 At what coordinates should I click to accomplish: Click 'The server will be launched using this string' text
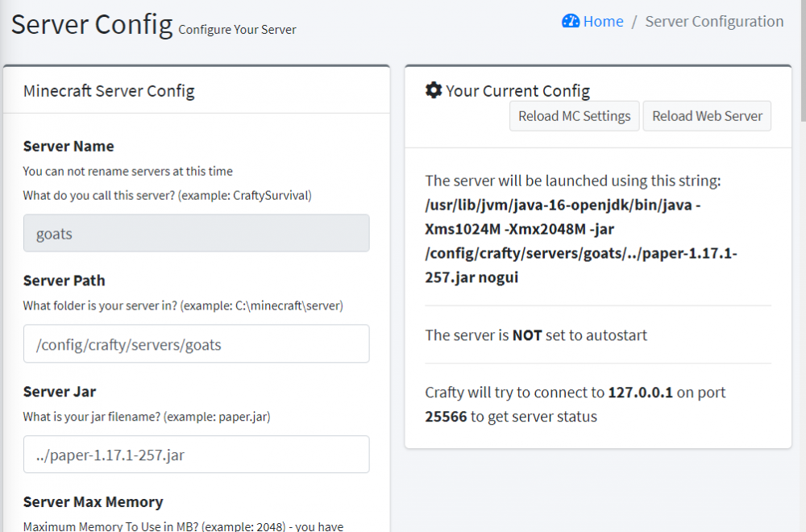pyautogui.click(x=572, y=181)
